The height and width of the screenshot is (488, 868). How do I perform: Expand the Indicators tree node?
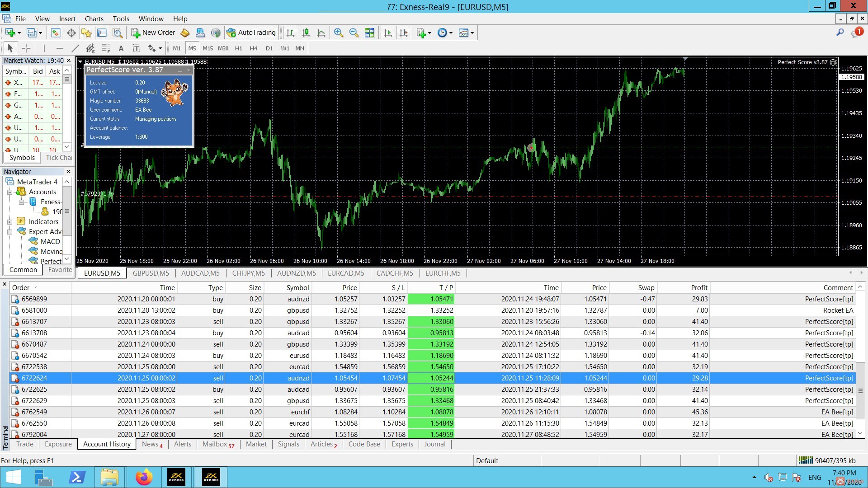9,222
